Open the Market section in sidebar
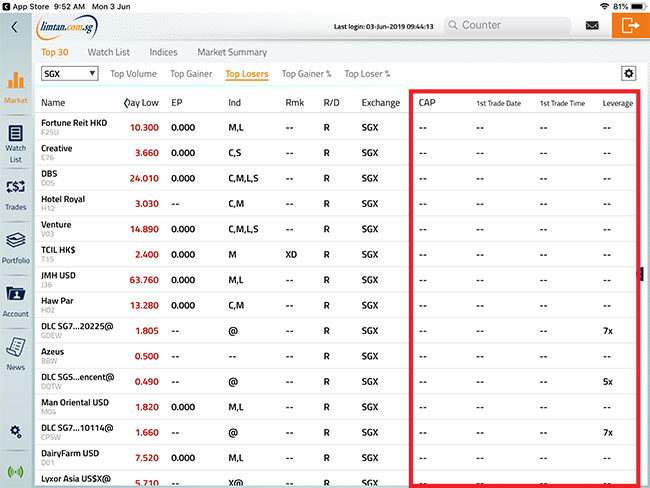 [16, 87]
